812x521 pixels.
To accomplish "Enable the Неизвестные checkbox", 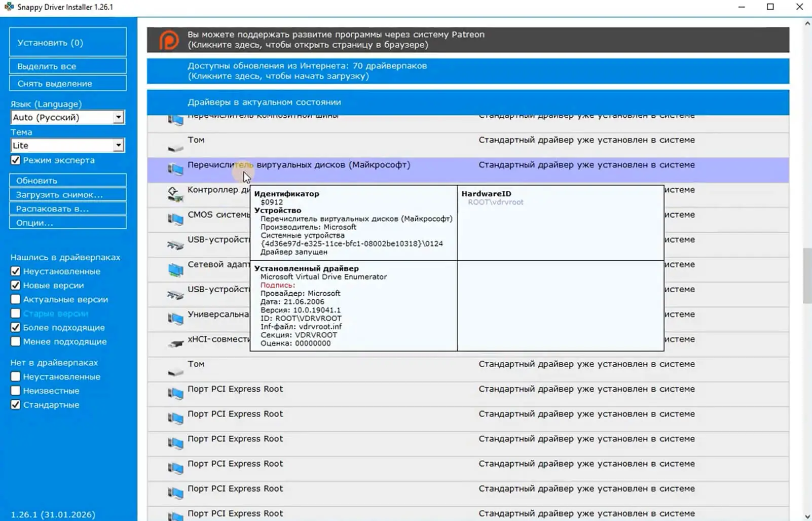I will 16,391.
